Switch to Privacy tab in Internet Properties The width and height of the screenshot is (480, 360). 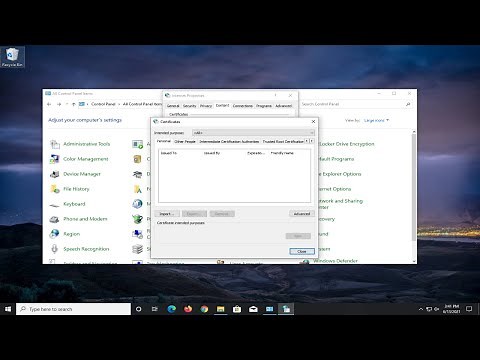[206, 106]
